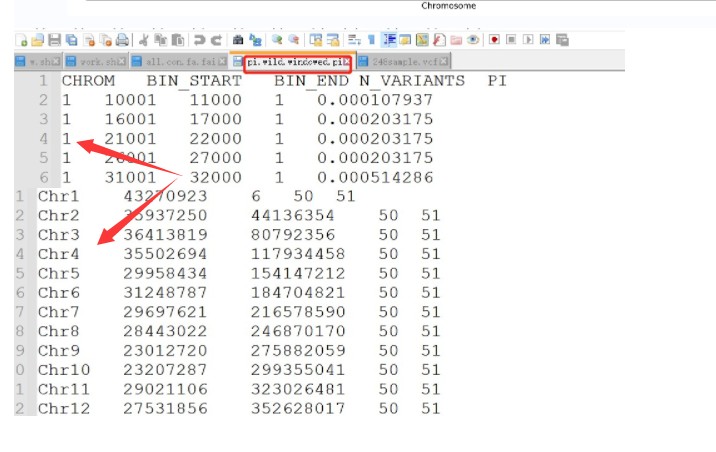Toggle the word wrap toolbar button

pyautogui.click(x=353, y=40)
